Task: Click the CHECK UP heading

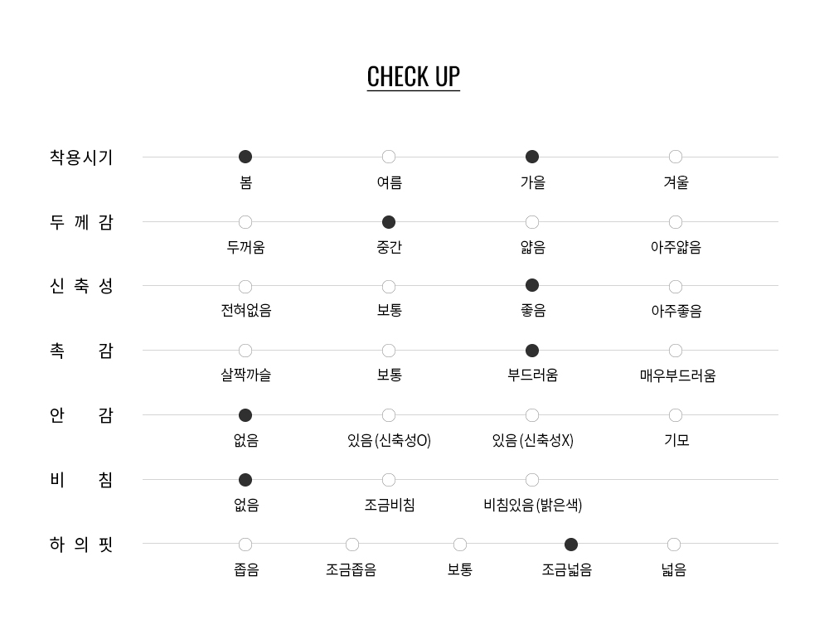Action: [x=413, y=76]
